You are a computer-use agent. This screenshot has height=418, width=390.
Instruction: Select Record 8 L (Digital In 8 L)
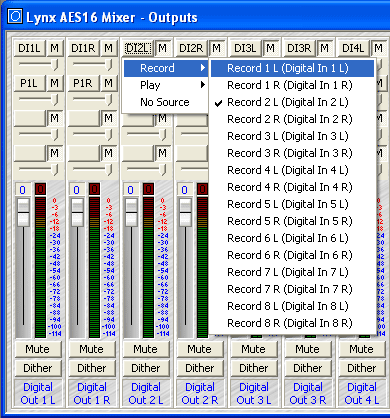[292, 306]
